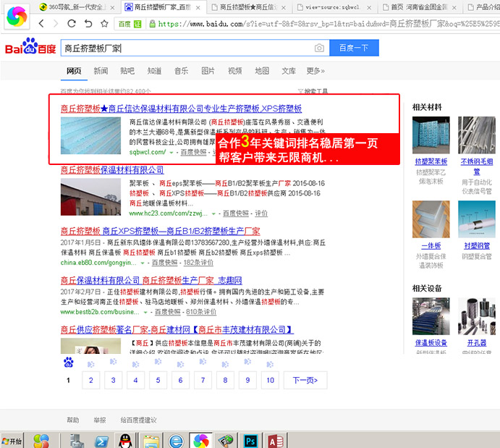The height and width of the screenshot is (448, 500).
Task: Go to results page 5
Action: point(158,380)
